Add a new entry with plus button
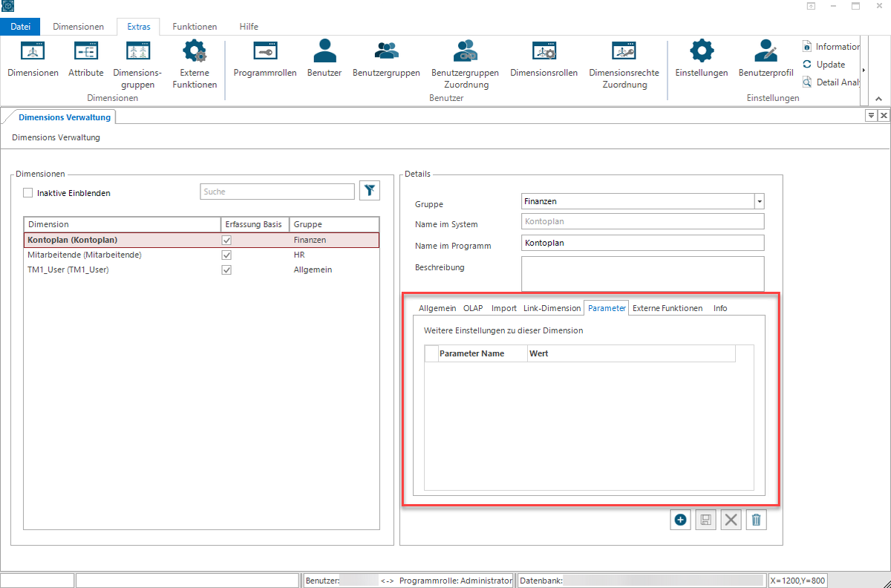 pos(680,520)
